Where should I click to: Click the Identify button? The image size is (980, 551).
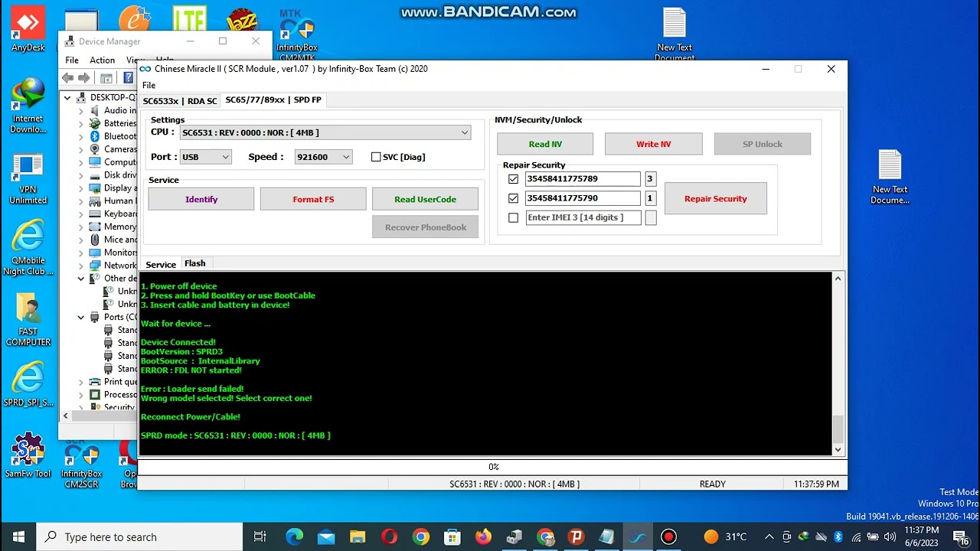[201, 199]
